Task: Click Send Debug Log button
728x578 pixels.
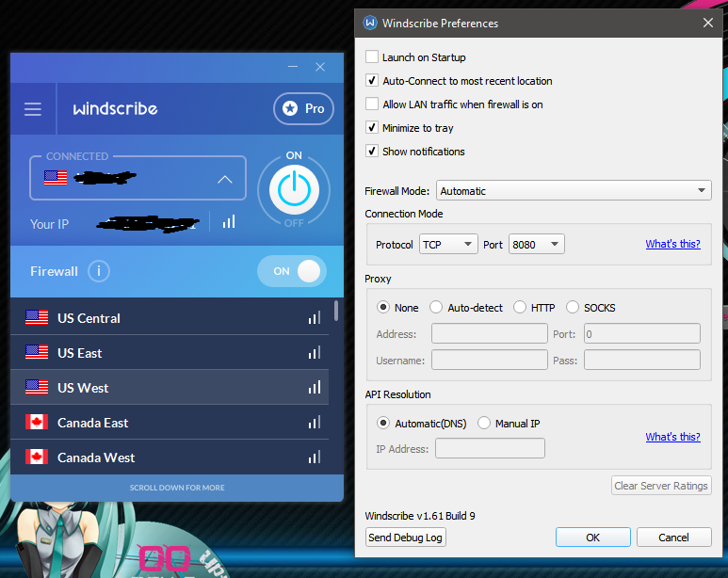Action: [405, 538]
